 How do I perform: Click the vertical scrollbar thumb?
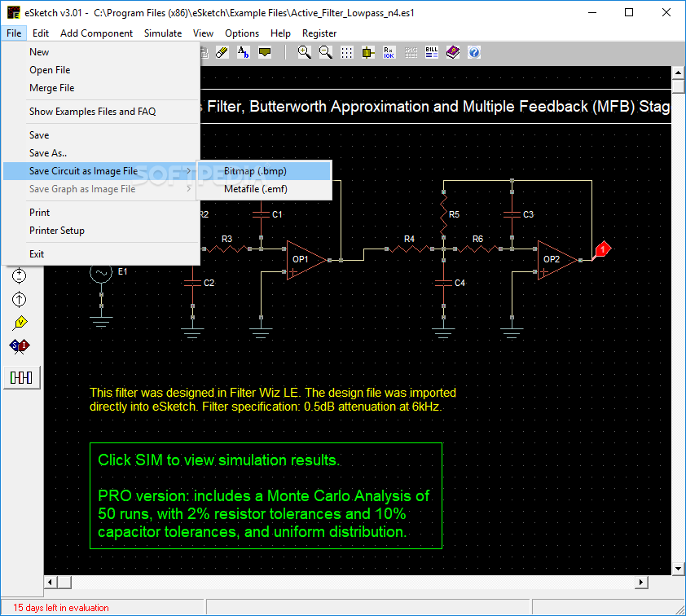[x=678, y=86]
